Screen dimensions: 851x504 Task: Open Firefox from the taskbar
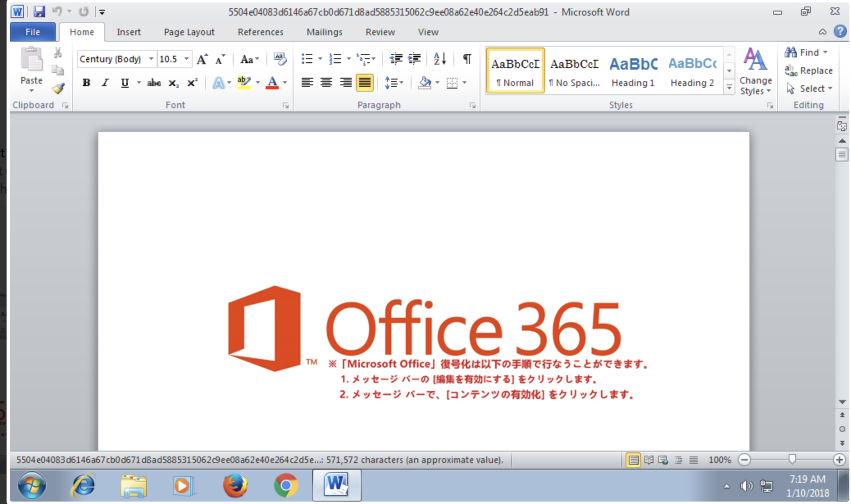point(235,486)
